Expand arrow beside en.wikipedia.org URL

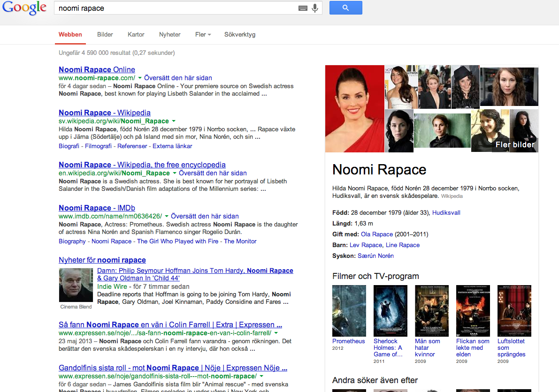pos(174,173)
